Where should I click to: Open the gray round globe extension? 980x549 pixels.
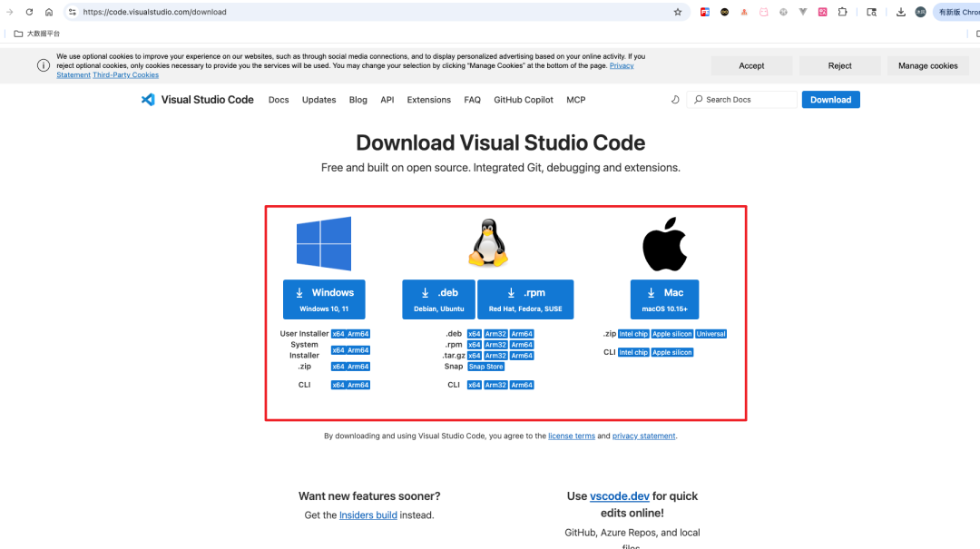point(783,12)
